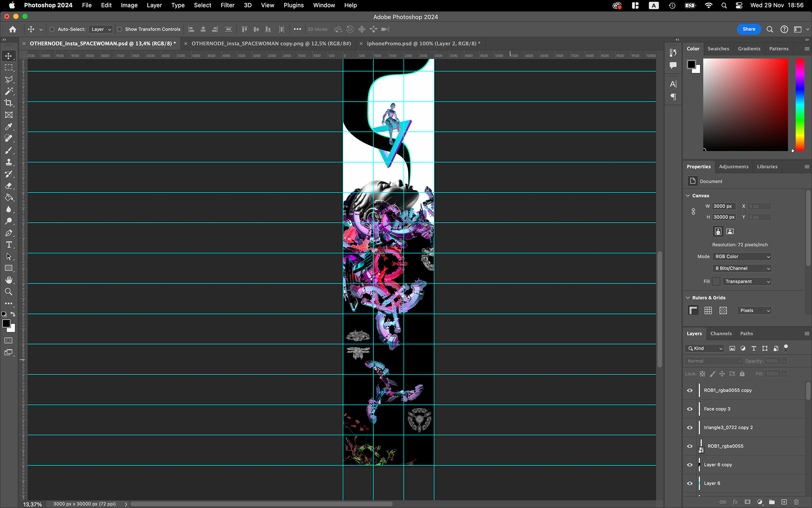This screenshot has height=508, width=812.
Task: Click the hue spectrum slider
Action: click(x=799, y=105)
